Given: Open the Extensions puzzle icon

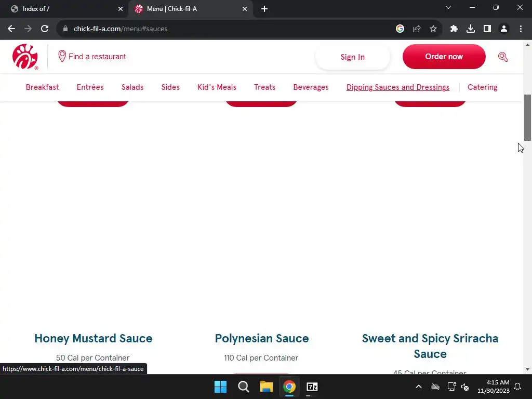Looking at the screenshot, I should (x=454, y=29).
